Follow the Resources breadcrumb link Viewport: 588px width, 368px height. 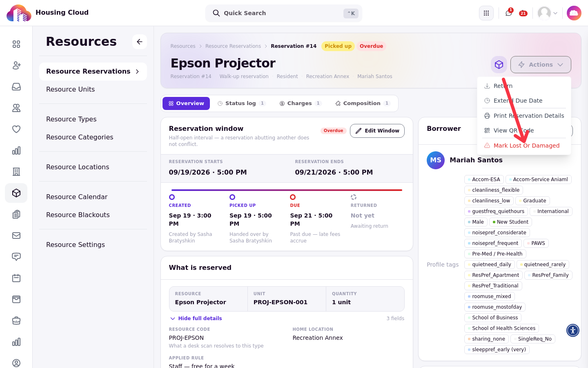[183, 46]
